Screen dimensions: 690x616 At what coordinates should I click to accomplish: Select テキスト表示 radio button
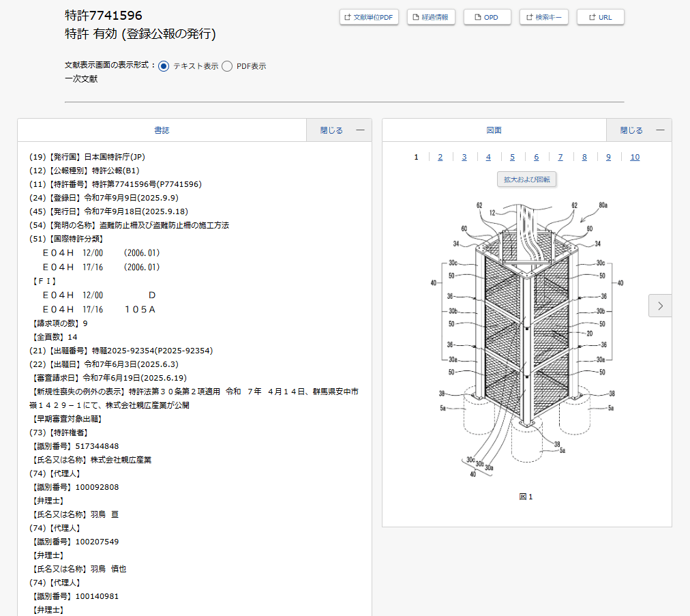point(164,66)
